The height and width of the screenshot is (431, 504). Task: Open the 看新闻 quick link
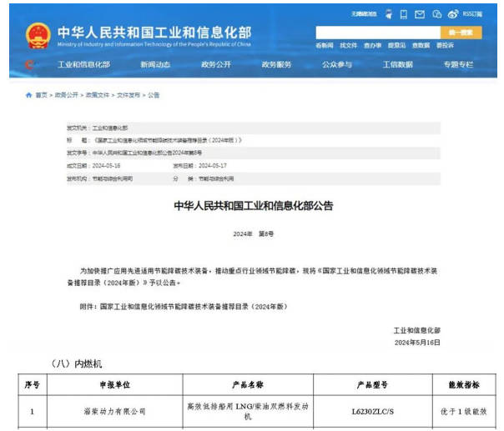[325, 45]
